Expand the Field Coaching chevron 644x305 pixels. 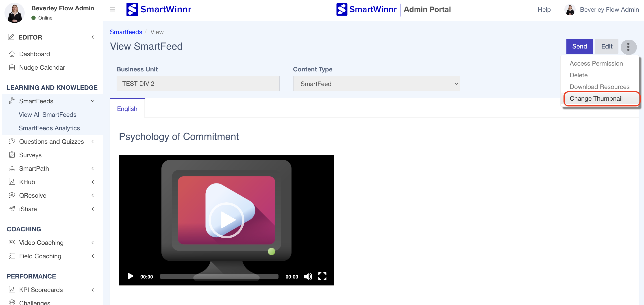click(93, 256)
